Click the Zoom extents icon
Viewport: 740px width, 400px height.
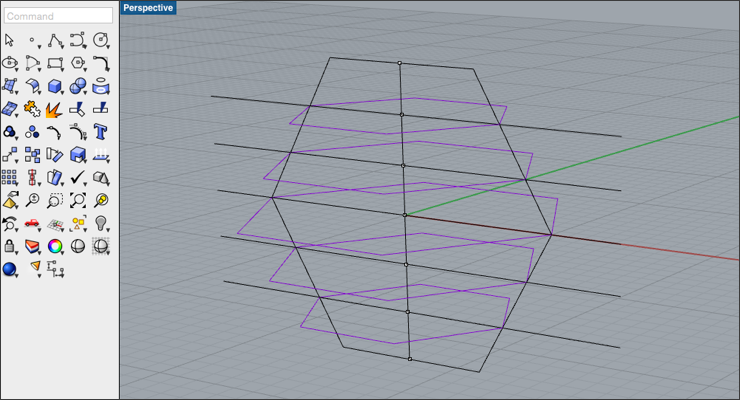(x=78, y=200)
